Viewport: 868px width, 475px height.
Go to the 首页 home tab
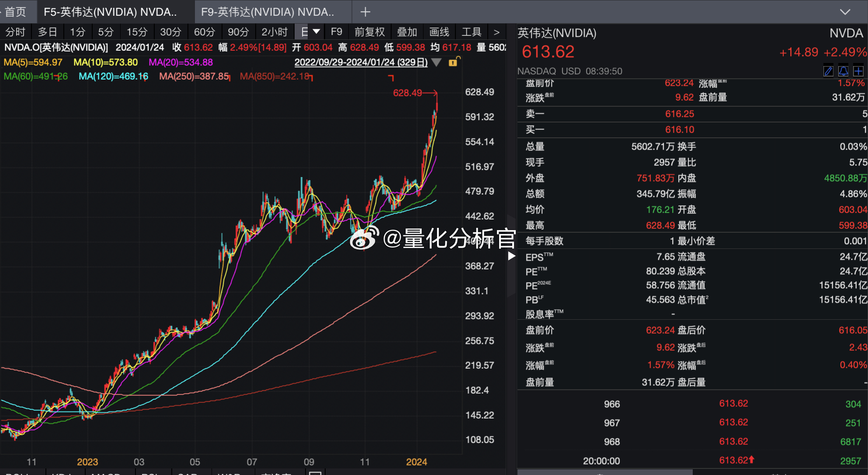pyautogui.click(x=15, y=12)
